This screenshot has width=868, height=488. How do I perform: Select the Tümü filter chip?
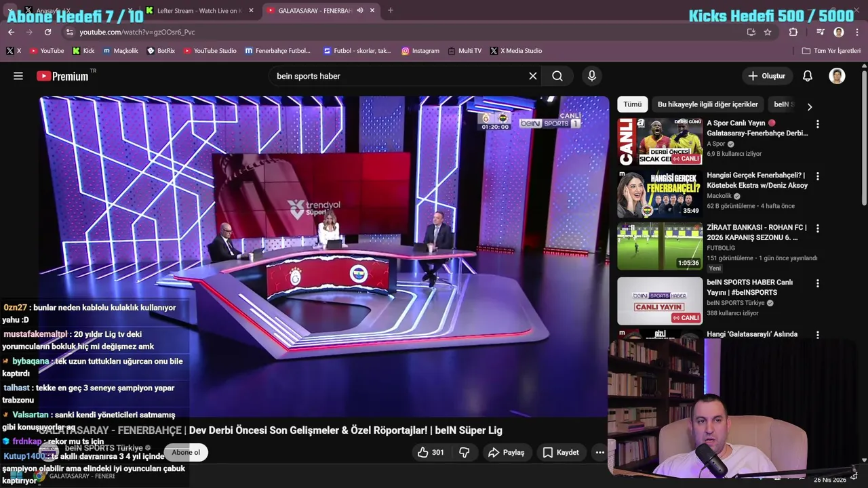point(633,104)
